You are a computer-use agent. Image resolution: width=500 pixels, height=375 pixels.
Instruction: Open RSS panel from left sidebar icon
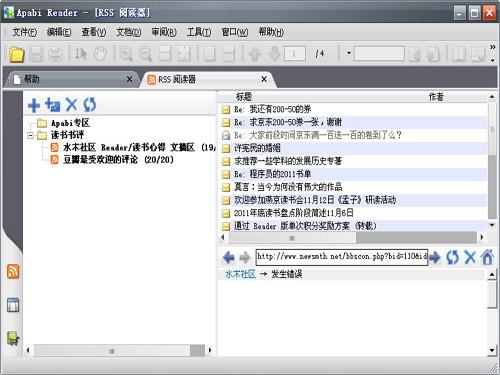[13, 272]
